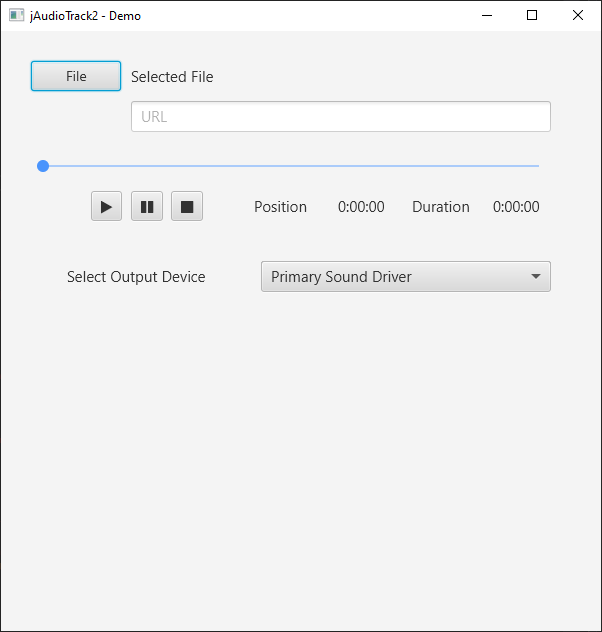Image resolution: width=602 pixels, height=632 pixels.
Task: Focus the URL text field
Action: pos(340,116)
